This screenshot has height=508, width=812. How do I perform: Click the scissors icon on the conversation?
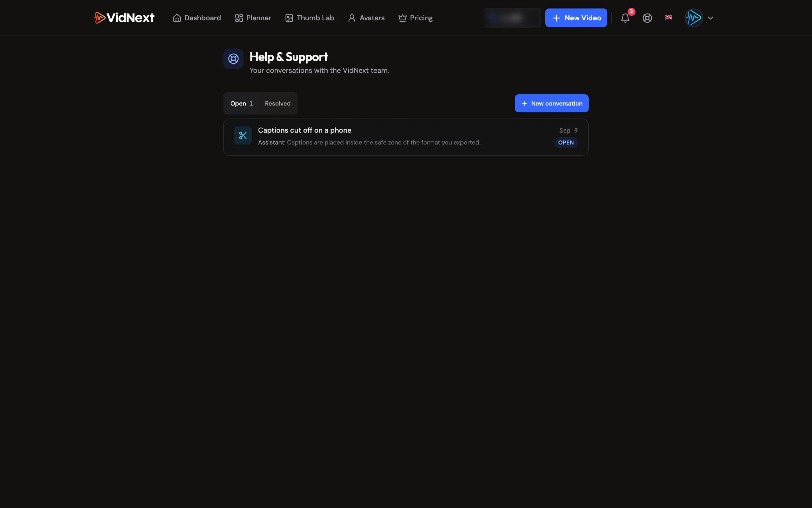[243, 135]
